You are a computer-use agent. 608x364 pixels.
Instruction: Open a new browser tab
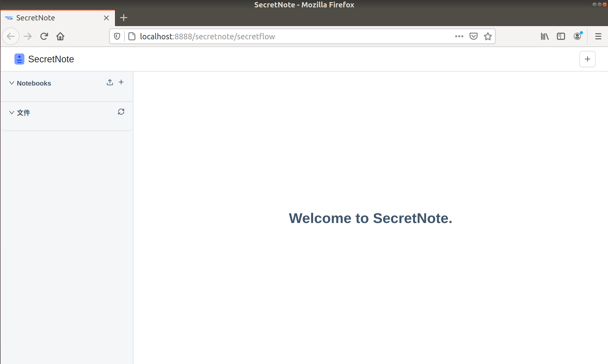[x=123, y=18]
